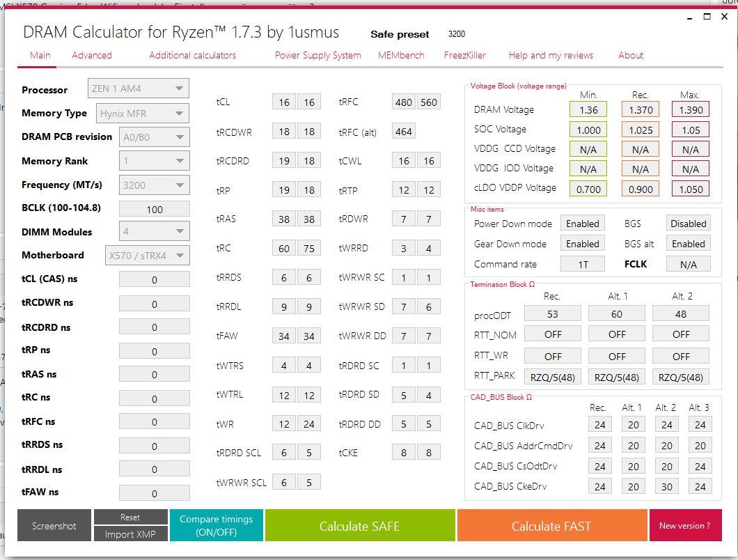
Task: Click RTT_PARK Rec. RZQ/5(48) value
Action: 553,377
